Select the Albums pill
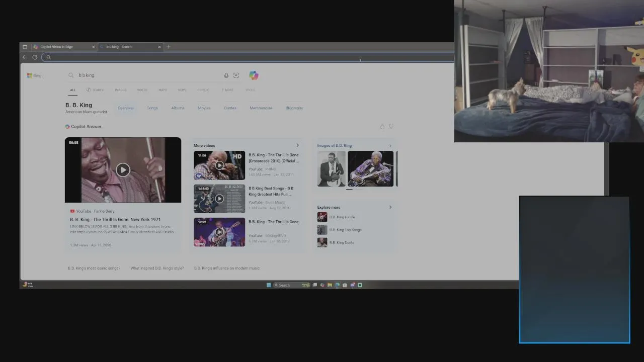644x362 pixels. 178,108
